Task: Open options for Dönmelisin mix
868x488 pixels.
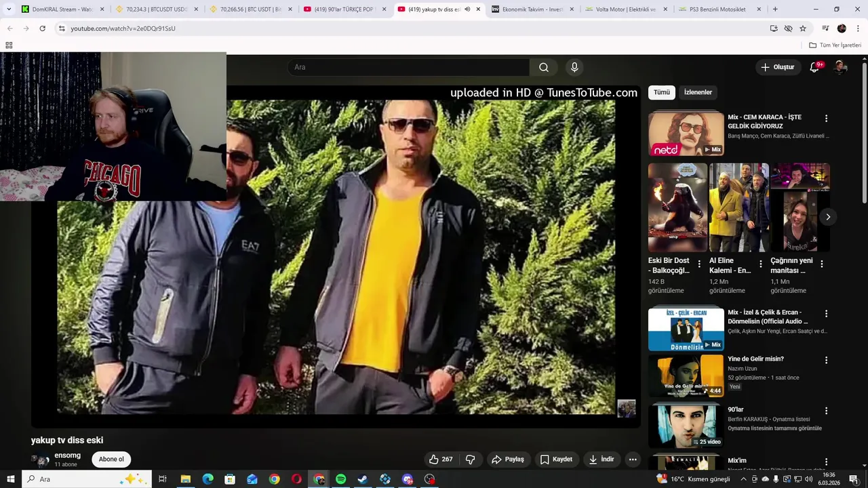Action: pos(826,314)
